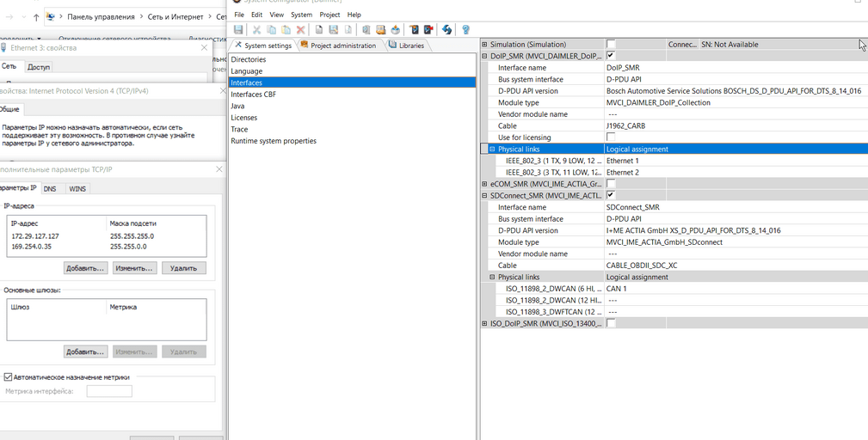Uncheck the SDConnect_SMR interface checkbox
The height and width of the screenshot is (440, 868).
[611, 195]
